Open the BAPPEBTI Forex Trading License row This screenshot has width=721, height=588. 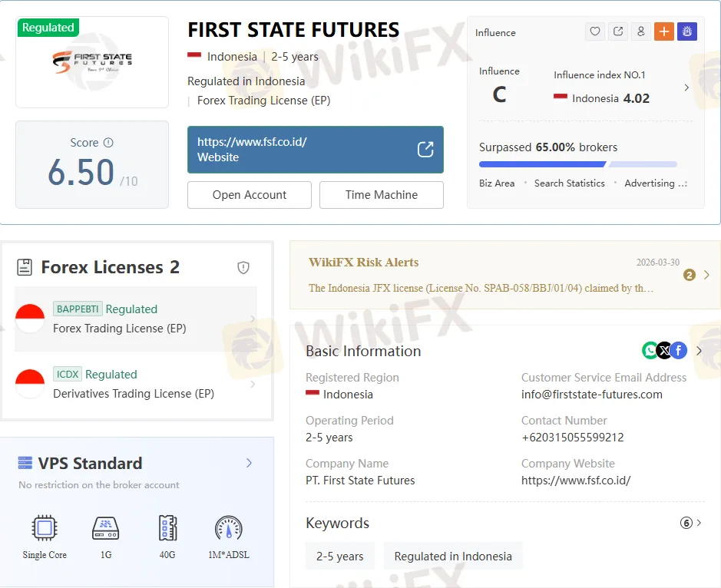click(136, 319)
